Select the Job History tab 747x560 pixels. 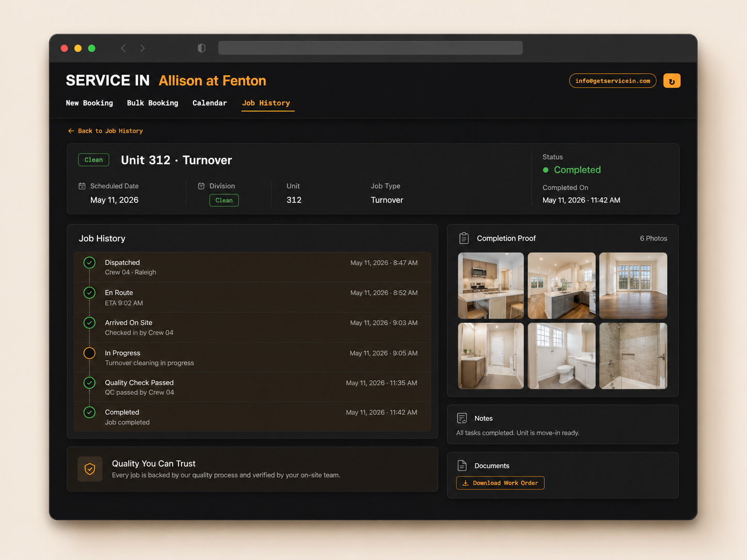(x=266, y=103)
